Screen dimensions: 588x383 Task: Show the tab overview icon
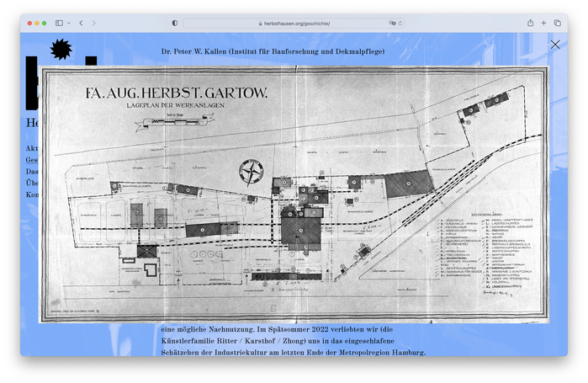[558, 24]
